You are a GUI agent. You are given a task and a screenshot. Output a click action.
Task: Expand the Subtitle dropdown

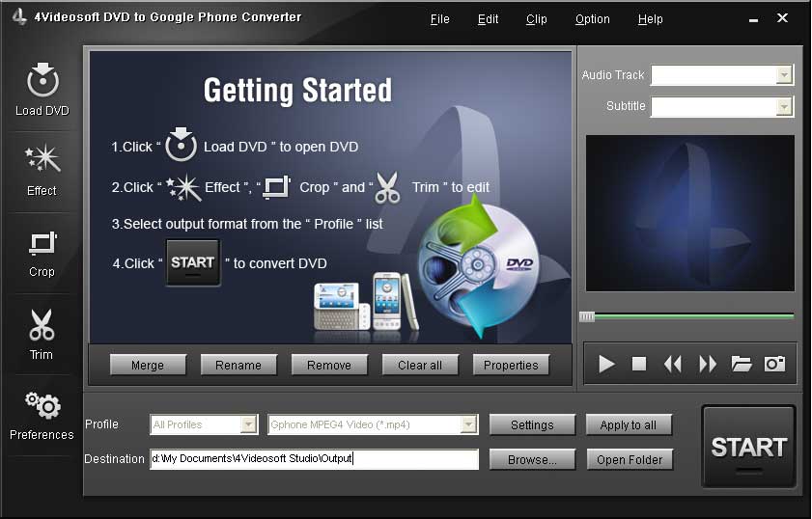coord(784,106)
